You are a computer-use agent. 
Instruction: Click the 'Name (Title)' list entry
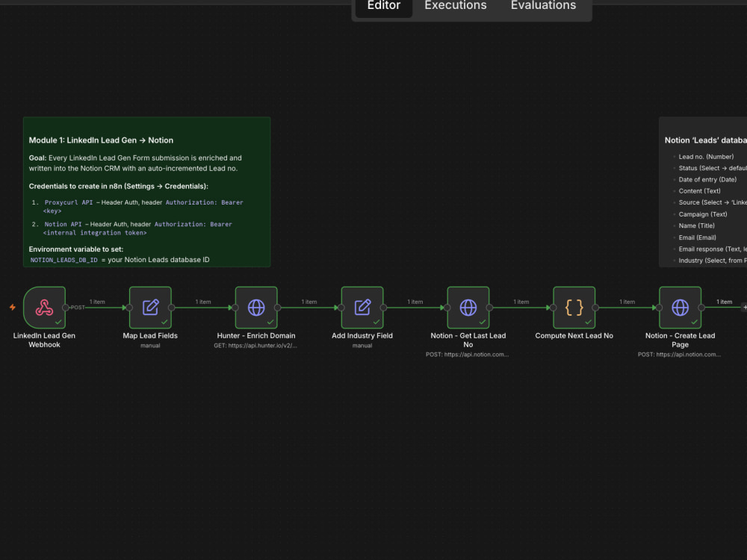696,225
